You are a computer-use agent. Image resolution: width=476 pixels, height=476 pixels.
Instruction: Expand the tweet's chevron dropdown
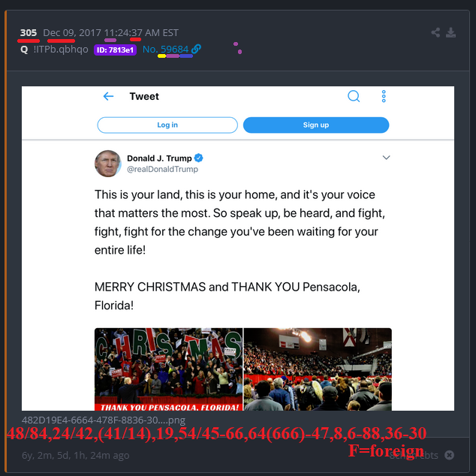click(x=386, y=158)
